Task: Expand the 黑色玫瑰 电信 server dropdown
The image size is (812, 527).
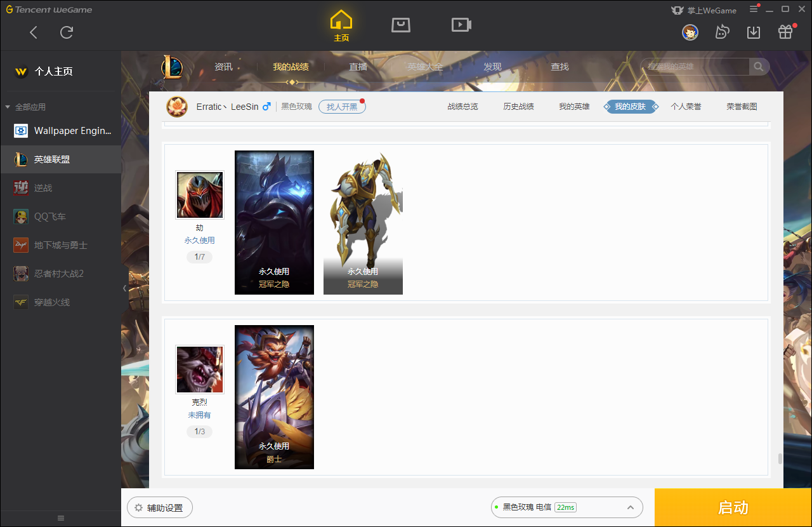Action: coord(566,507)
